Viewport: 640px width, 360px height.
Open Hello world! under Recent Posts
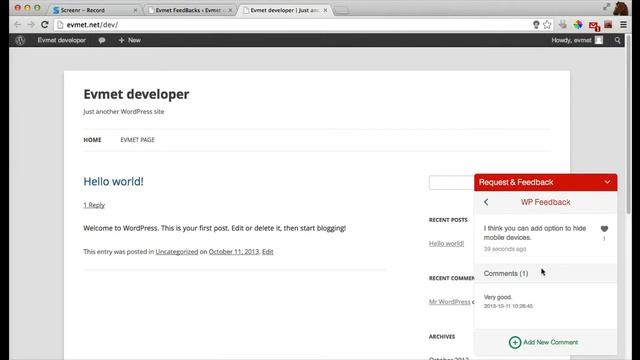click(x=447, y=244)
